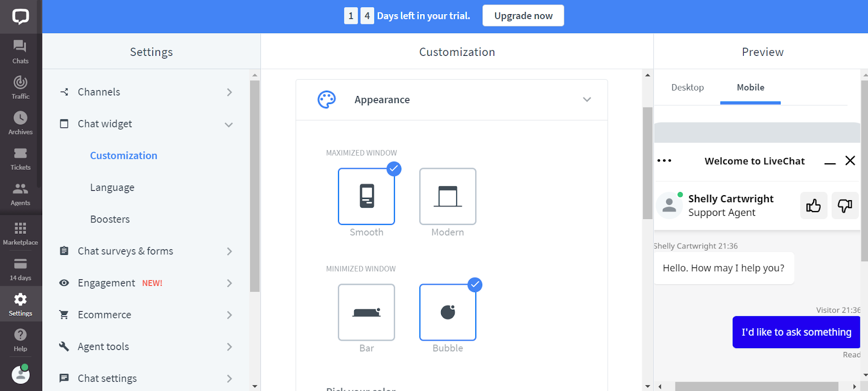Open the user profile avatar

coord(21,374)
